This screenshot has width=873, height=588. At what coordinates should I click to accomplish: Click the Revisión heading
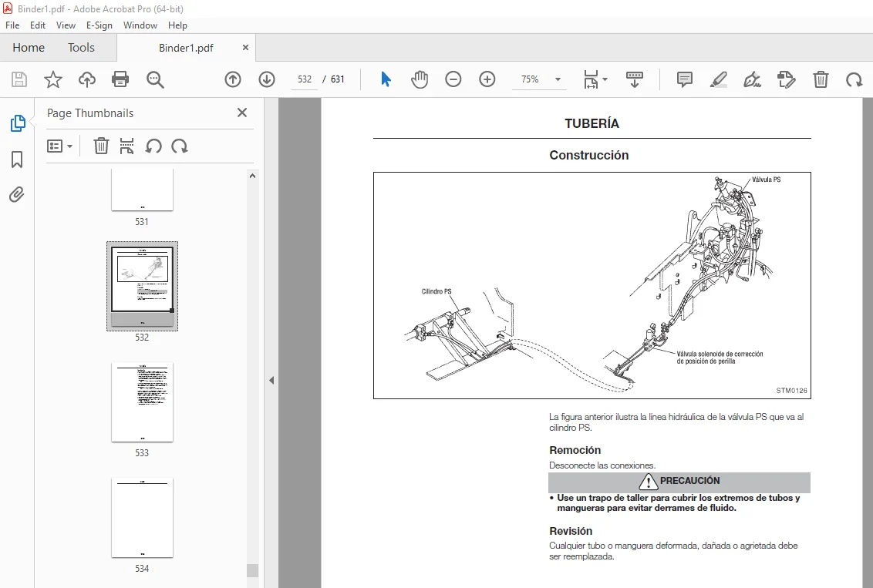(571, 531)
